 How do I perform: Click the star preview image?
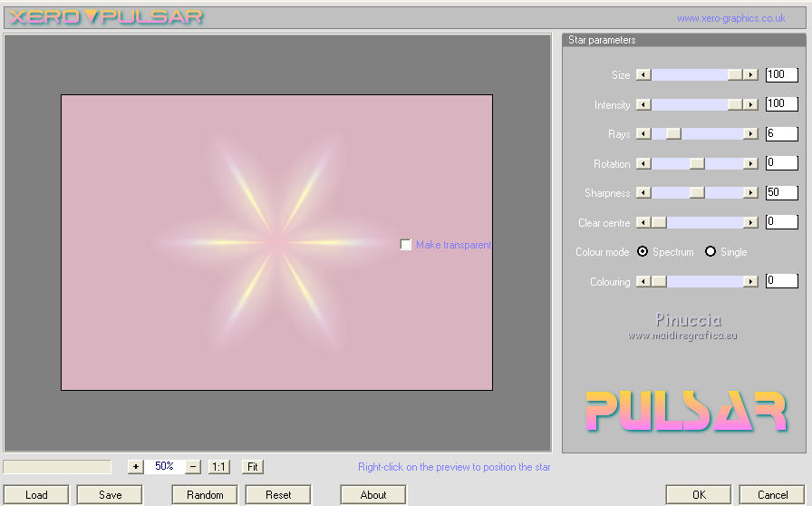276,242
